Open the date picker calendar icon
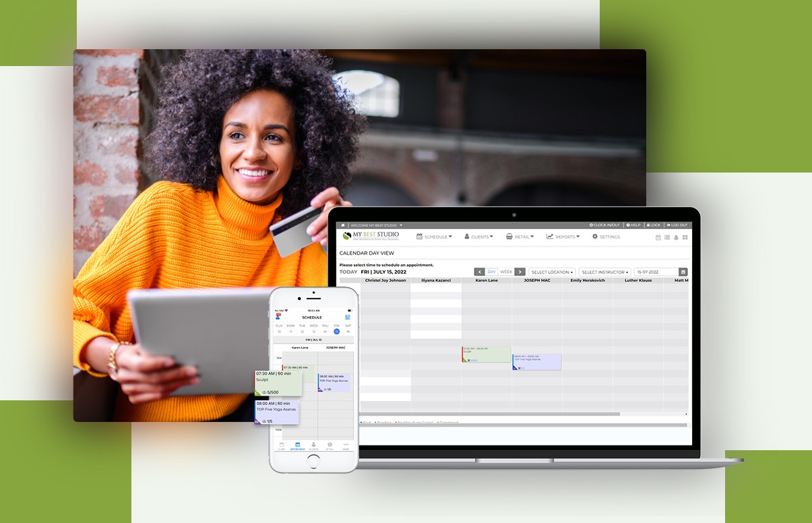This screenshot has width=812, height=523. click(683, 272)
